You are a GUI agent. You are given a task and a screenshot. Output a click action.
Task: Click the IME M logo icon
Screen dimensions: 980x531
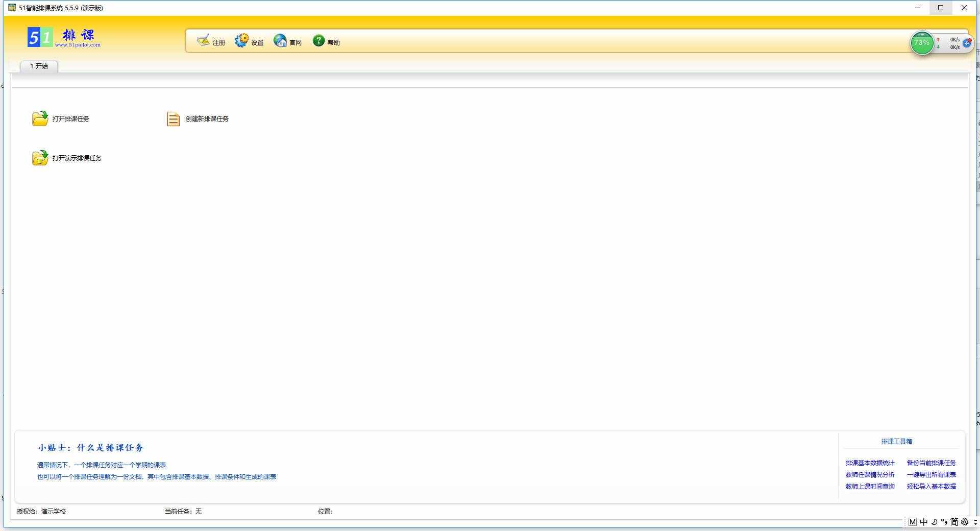click(x=913, y=522)
